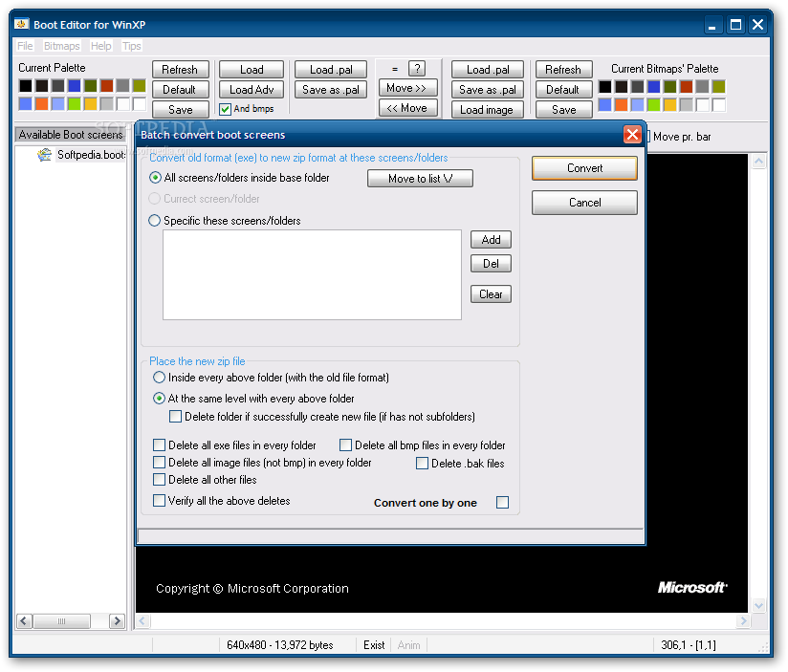Viewport: 788px width, 672px height.
Task: Click the screens/folders list box
Action: [x=312, y=274]
